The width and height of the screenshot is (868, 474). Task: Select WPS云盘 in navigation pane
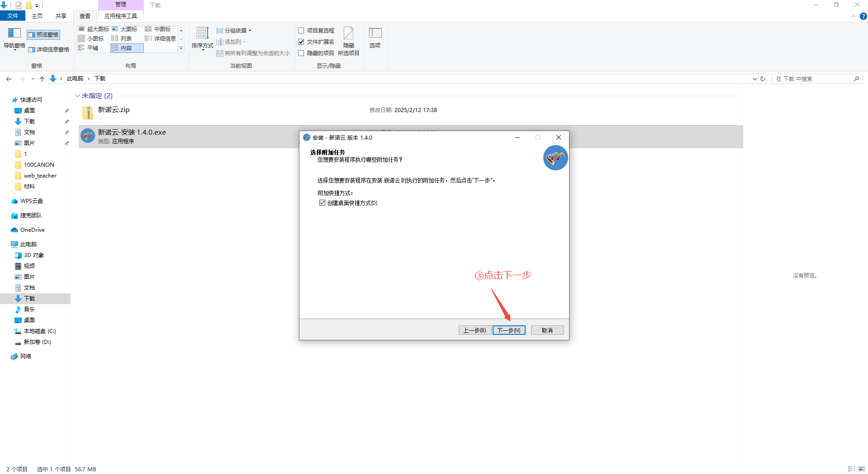coord(32,201)
